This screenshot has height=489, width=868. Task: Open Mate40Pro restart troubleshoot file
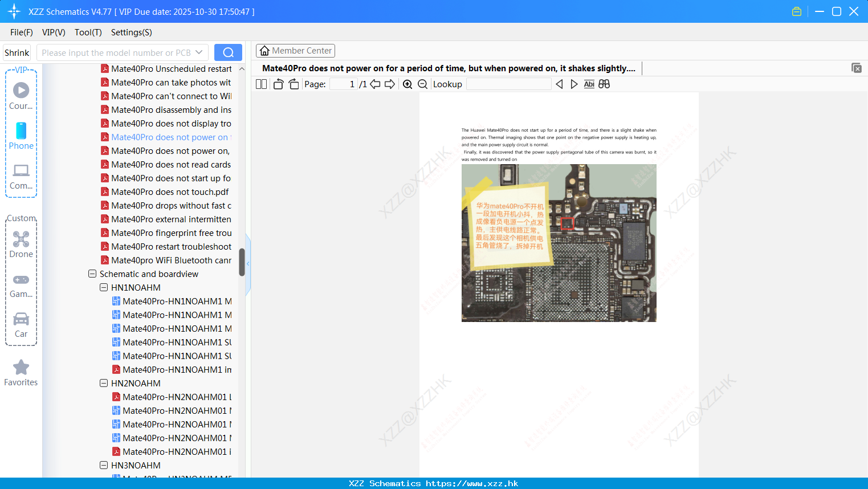[166, 246]
